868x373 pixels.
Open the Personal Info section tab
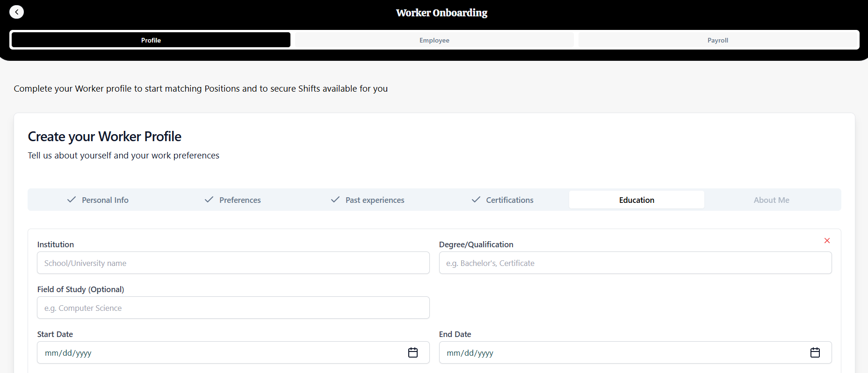(98, 200)
